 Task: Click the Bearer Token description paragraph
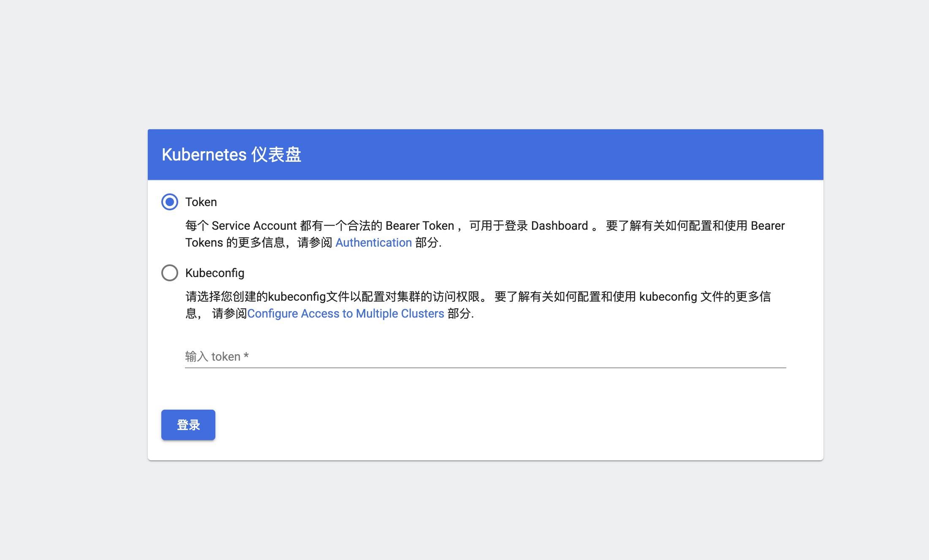click(465, 234)
